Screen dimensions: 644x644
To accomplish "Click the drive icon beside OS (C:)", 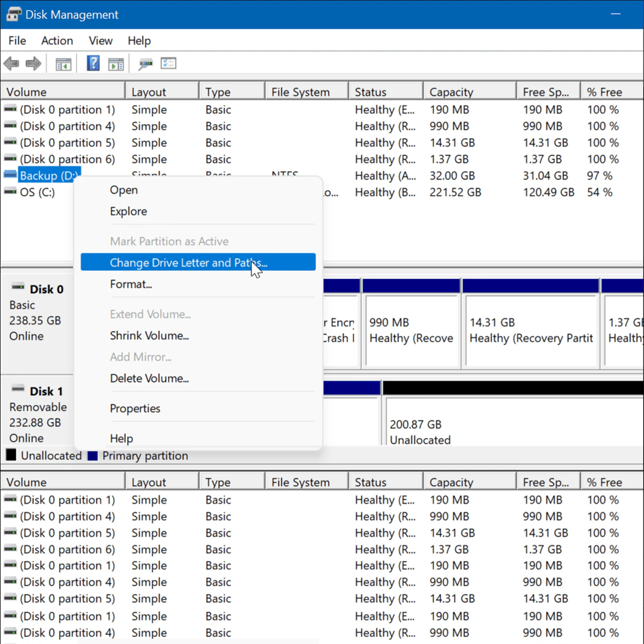I will (10, 192).
